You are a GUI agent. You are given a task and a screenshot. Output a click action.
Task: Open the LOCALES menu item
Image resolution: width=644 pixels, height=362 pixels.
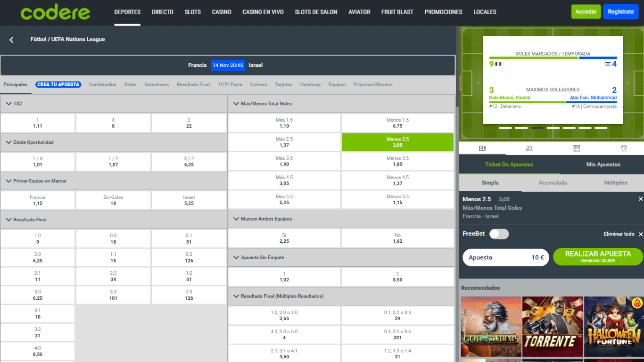click(485, 12)
